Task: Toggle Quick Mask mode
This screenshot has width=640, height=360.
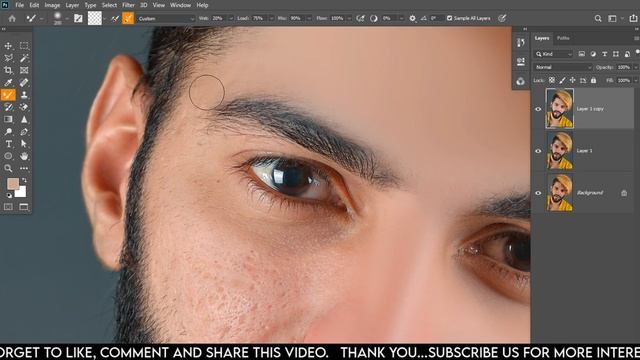Action: (x=8, y=207)
